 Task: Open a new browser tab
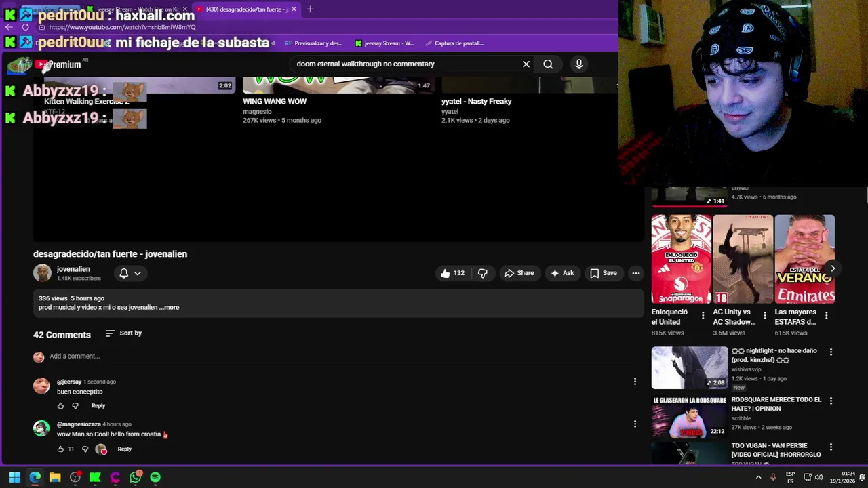pos(310,9)
